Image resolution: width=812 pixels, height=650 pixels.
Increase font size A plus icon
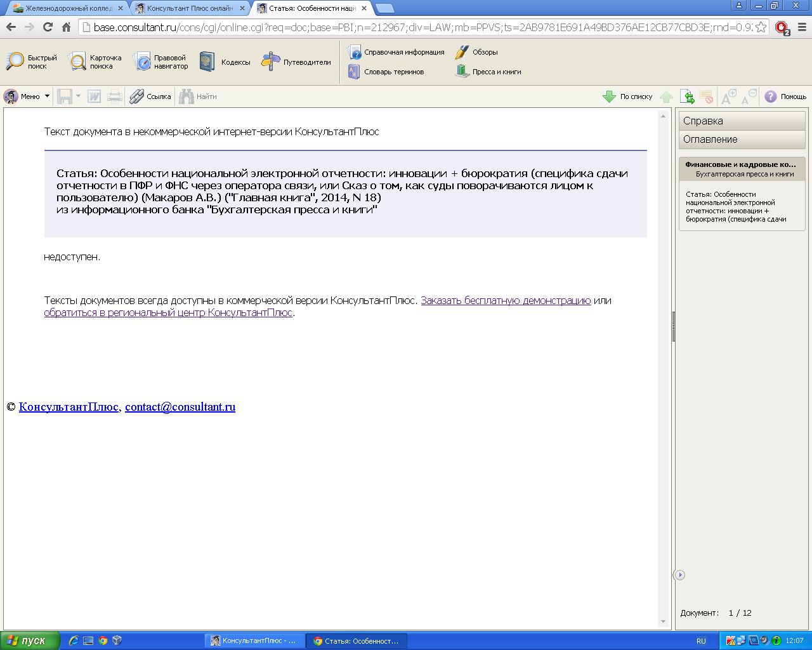pos(728,96)
